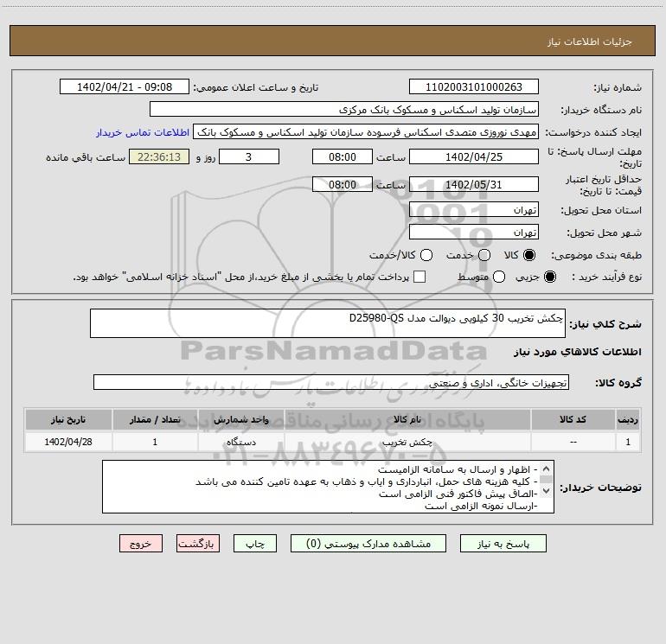Screen dimensions: 666x644
Task: Click the remaining days field showing 3
Action: [x=249, y=156]
